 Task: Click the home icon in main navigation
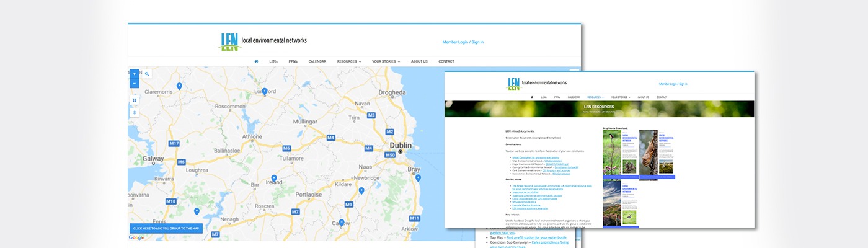(x=256, y=61)
